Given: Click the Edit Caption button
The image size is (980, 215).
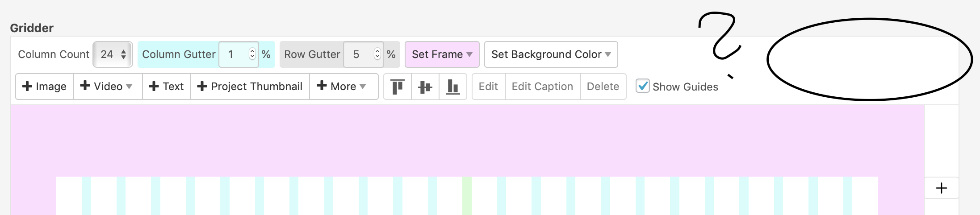Looking at the screenshot, I should 542,87.
